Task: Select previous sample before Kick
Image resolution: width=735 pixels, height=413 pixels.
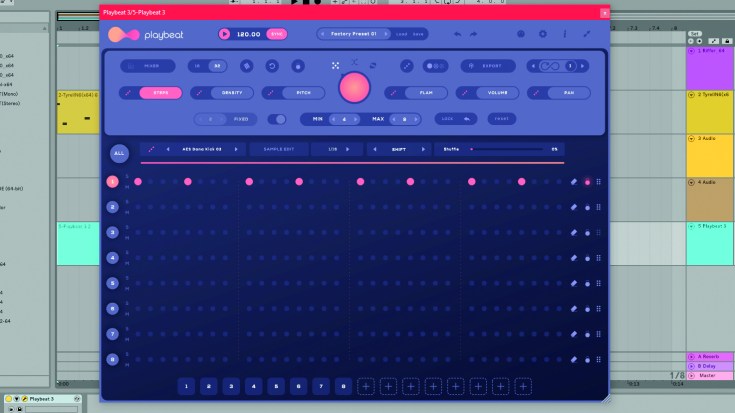Action: [168, 149]
